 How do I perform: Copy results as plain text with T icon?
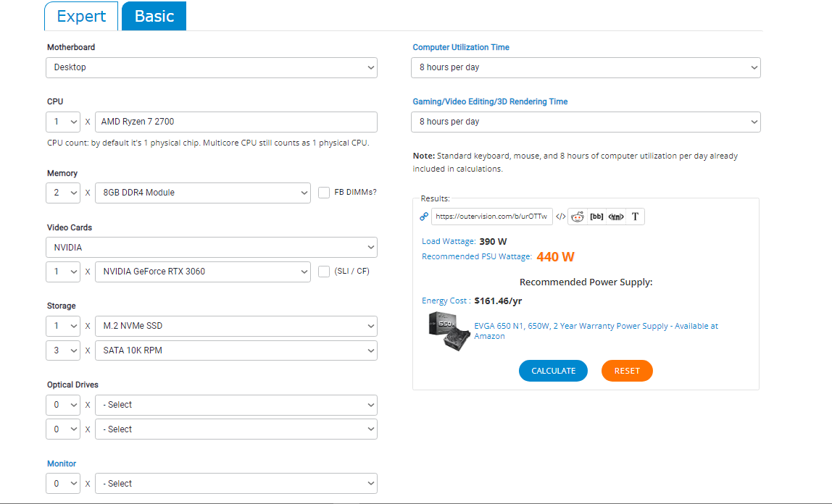click(x=635, y=217)
